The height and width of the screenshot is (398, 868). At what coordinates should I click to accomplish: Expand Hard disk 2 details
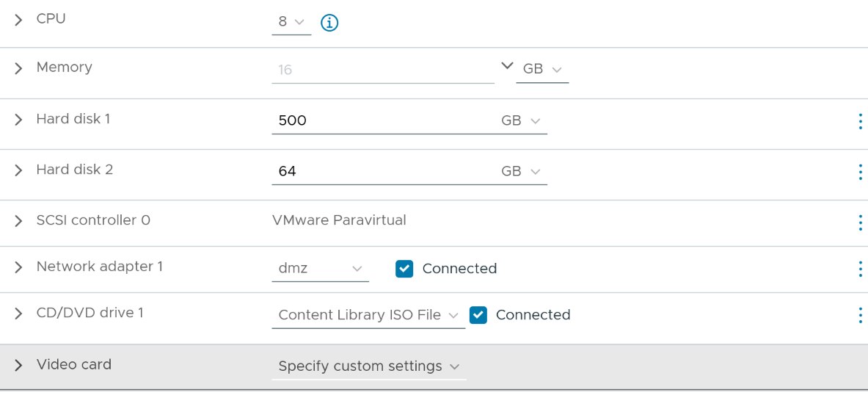(18, 170)
